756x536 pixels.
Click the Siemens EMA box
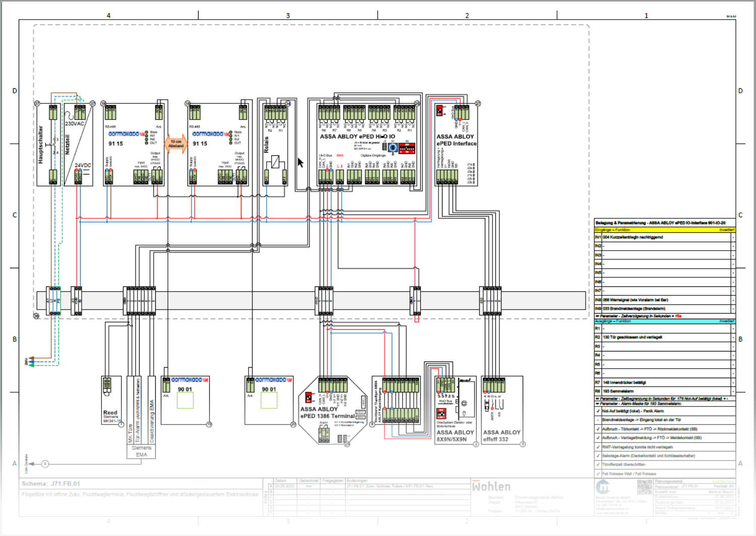coord(141,451)
